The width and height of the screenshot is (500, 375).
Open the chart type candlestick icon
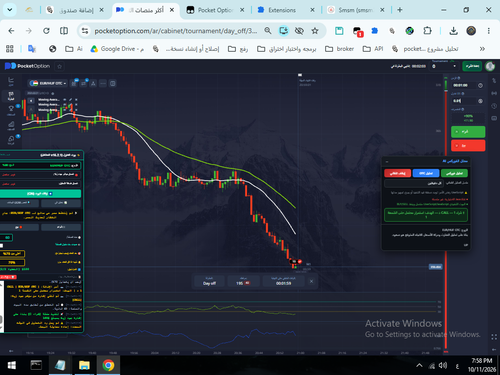tap(74, 83)
